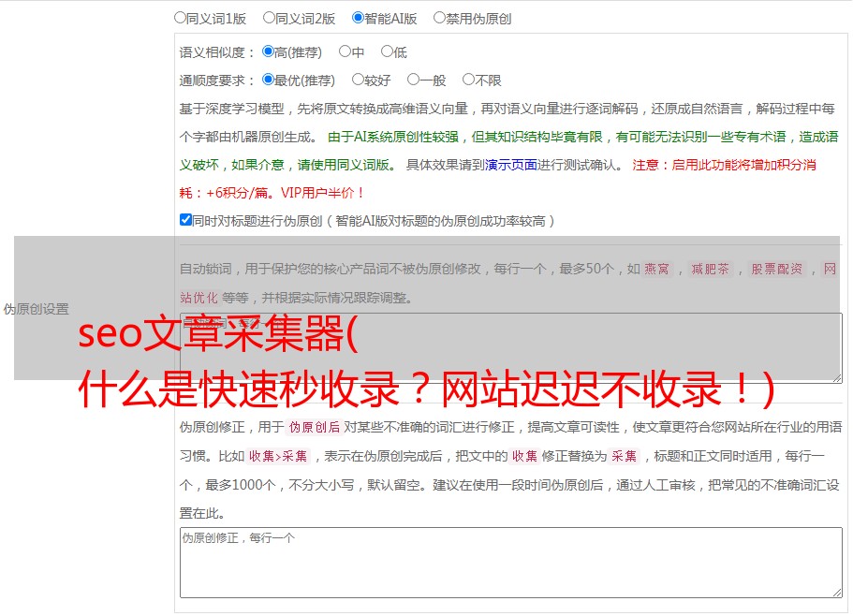Select the 同义词2版 radio option
The image size is (853, 616).
(269, 18)
